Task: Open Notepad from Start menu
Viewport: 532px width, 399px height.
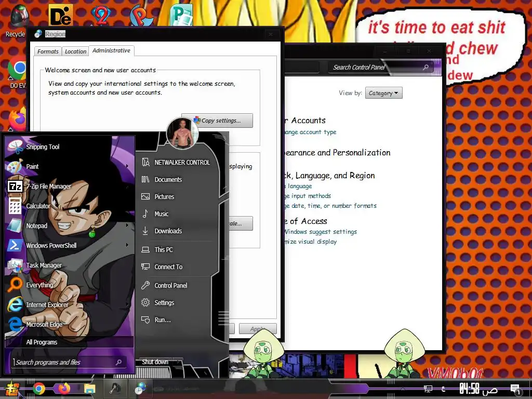Action: 70,225
